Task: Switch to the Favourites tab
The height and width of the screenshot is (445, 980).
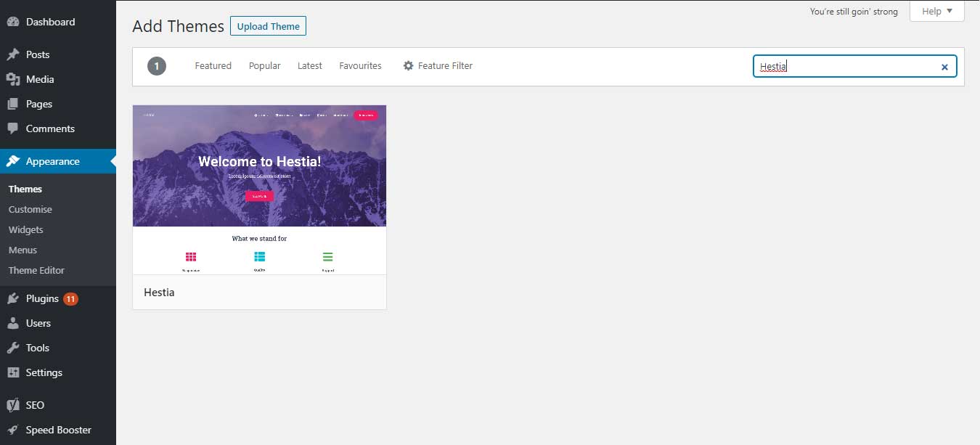Action: point(360,65)
